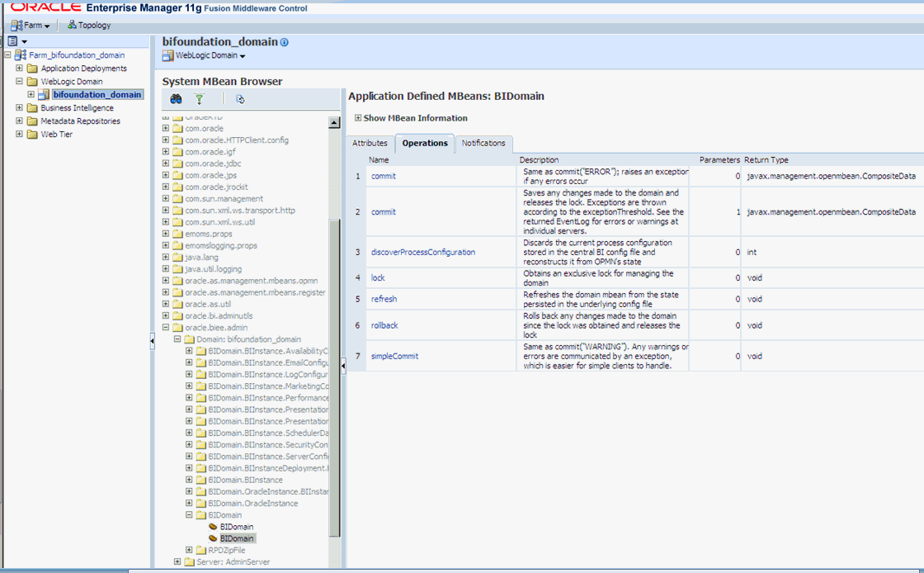Click the Description column header

(x=540, y=159)
